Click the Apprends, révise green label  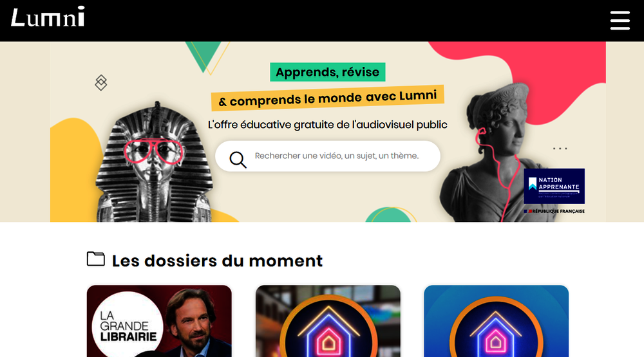tap(327, 72)
